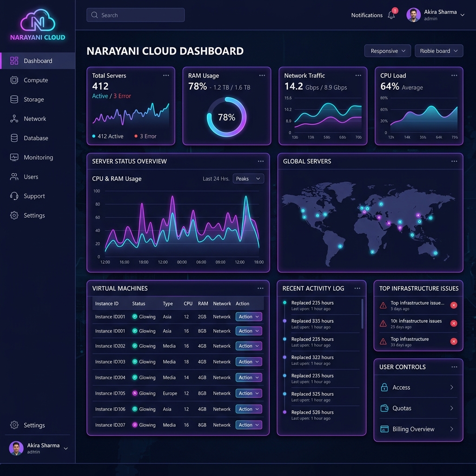This screenshot has height=476, width=476.
Task: Click the bottom-left user avatar
Action: tap(16, 448)
